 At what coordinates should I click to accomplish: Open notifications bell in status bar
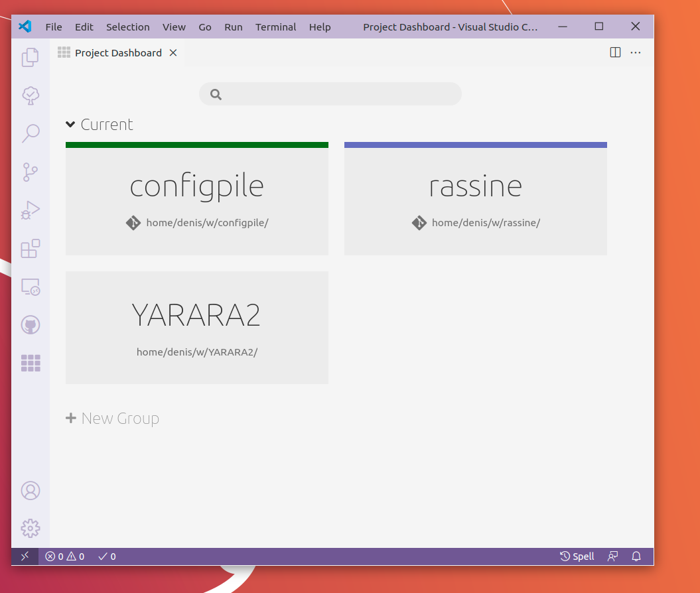coord(636,557)
